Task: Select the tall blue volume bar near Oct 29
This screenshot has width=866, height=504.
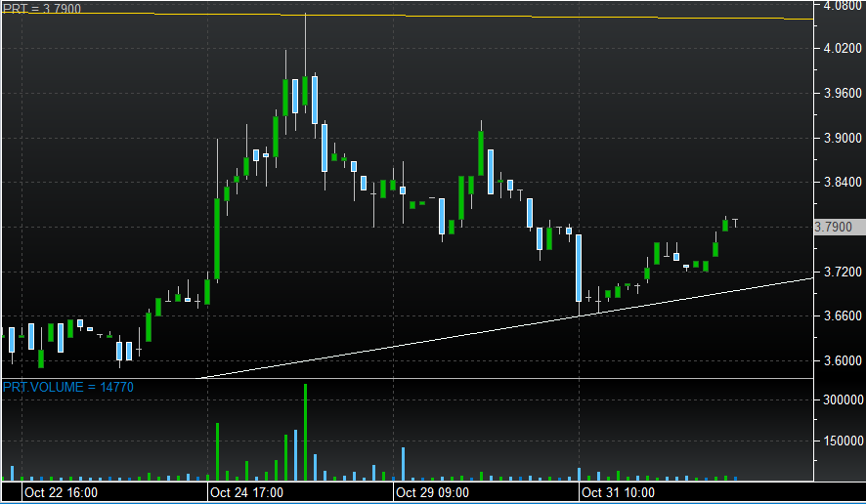Action: tap(403, 464)
